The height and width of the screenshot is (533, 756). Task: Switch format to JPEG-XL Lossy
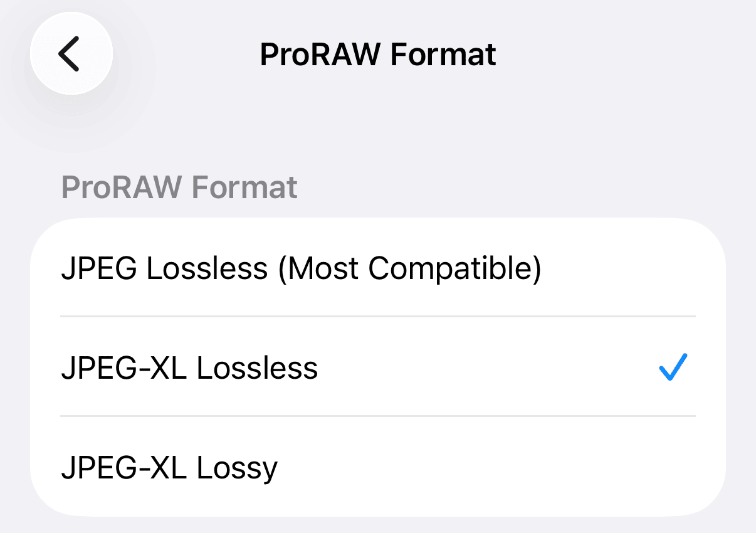pyautogui.click(x=169, y=468)
